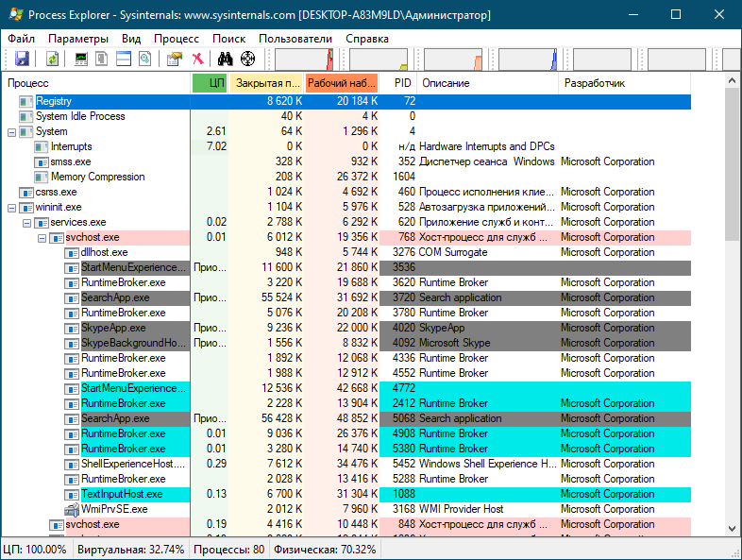Sort by the Рабочий наб... column header
Screen dimensions: 742x560
click(342, 83)
